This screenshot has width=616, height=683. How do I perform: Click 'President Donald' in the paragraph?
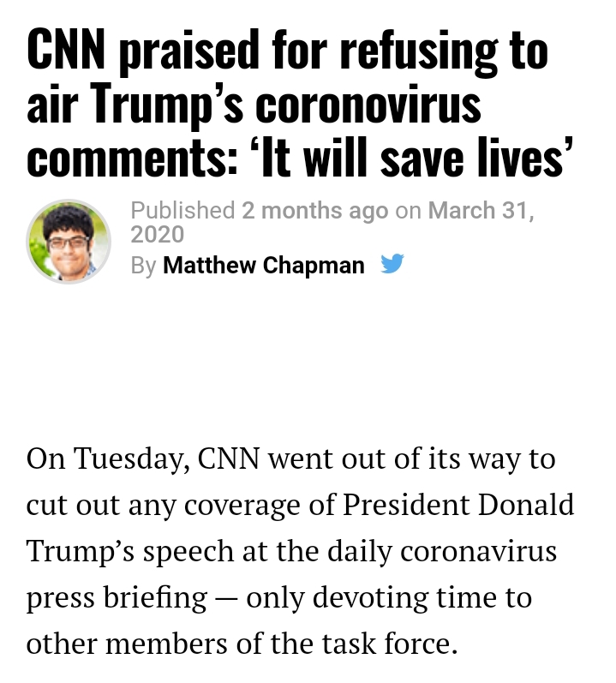[x=458, y=505]
